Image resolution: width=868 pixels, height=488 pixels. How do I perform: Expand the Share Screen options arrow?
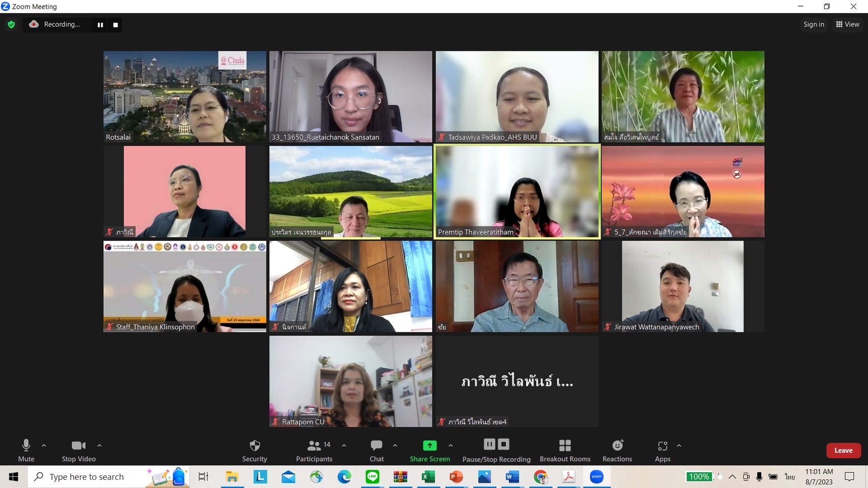451,445
